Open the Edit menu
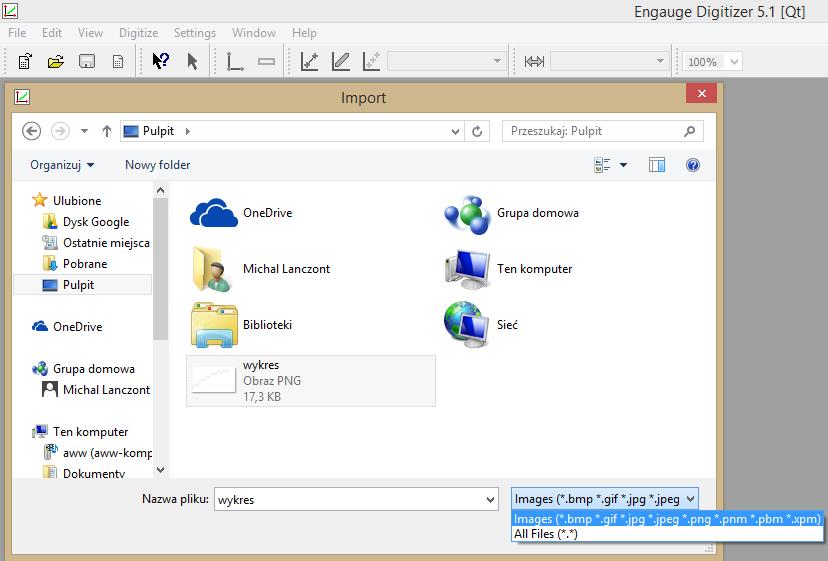The image size is (828, 561). click(x=52, y=33)
